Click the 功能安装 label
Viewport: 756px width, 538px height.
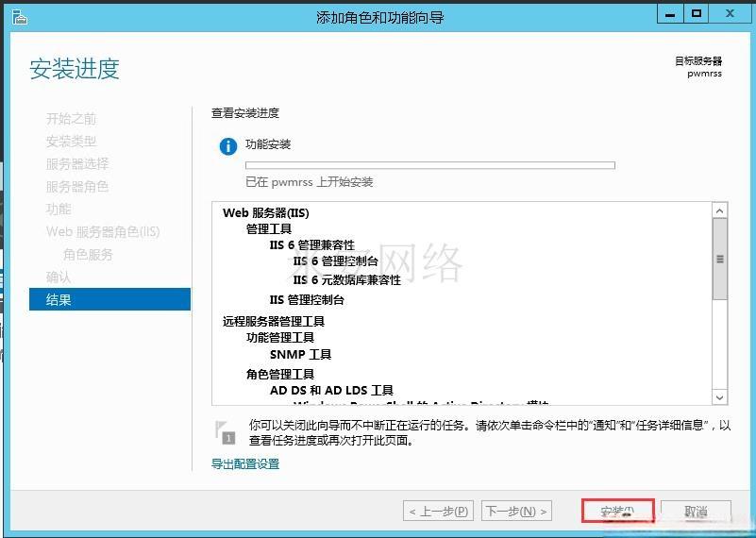pyautogui.click(x=268, y=144)
